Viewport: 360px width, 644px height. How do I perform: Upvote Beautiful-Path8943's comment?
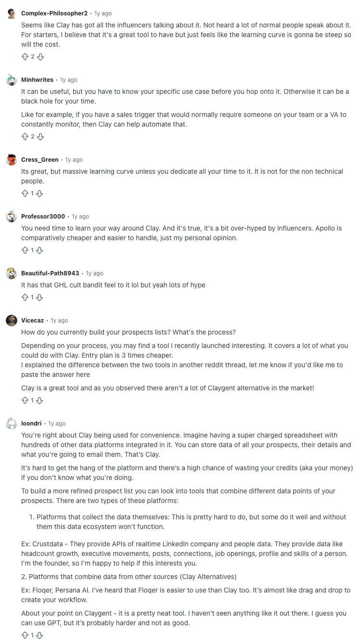25,297
